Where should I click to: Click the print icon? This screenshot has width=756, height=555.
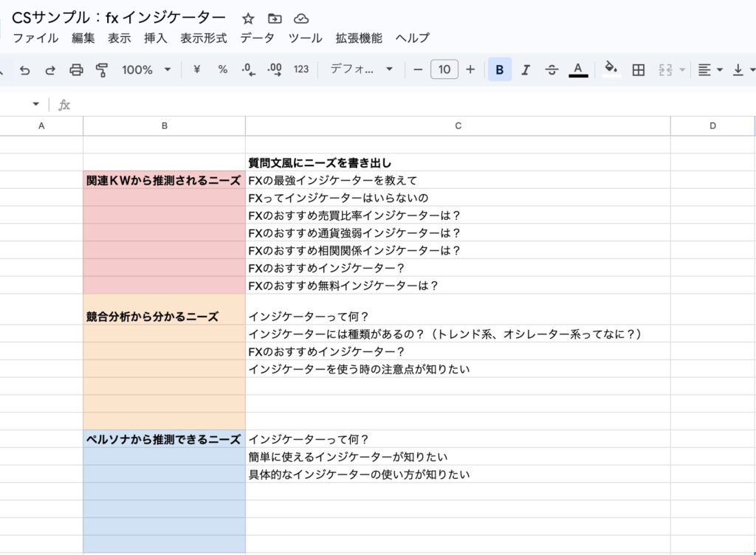coord(76,70)
